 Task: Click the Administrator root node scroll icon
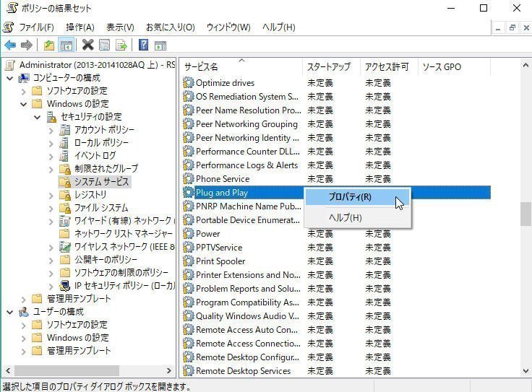pyautogui.click(x=10, y=65)
